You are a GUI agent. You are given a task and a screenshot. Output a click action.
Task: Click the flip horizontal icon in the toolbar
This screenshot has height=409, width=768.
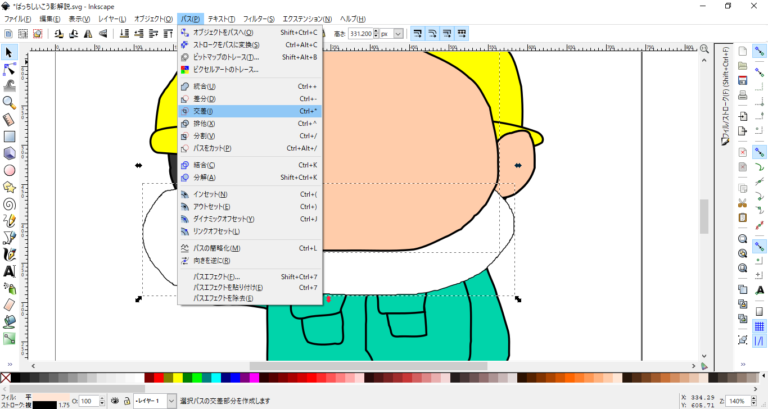point(88,34)
